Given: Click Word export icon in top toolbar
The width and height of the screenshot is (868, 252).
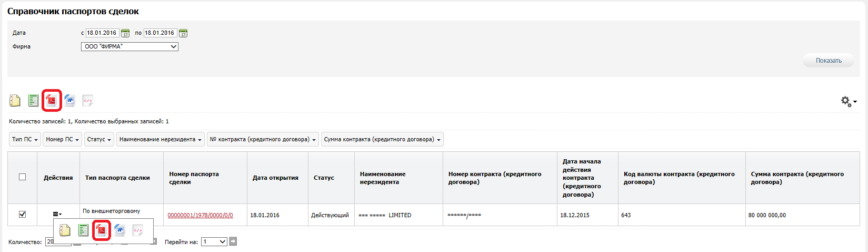Looking at the screenshot, I should point(70,100).
